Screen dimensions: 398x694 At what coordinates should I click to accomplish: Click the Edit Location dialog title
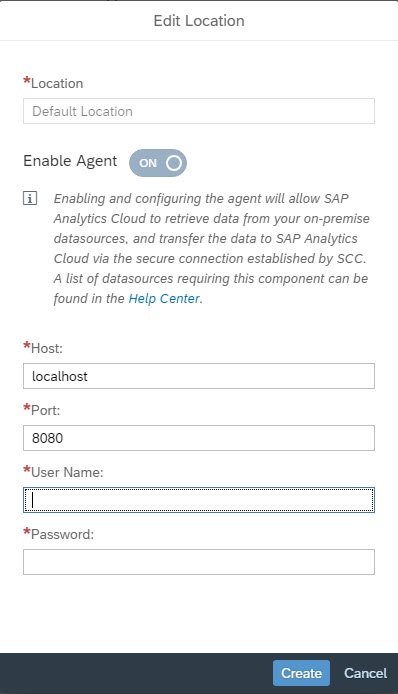tap(199, 21)
